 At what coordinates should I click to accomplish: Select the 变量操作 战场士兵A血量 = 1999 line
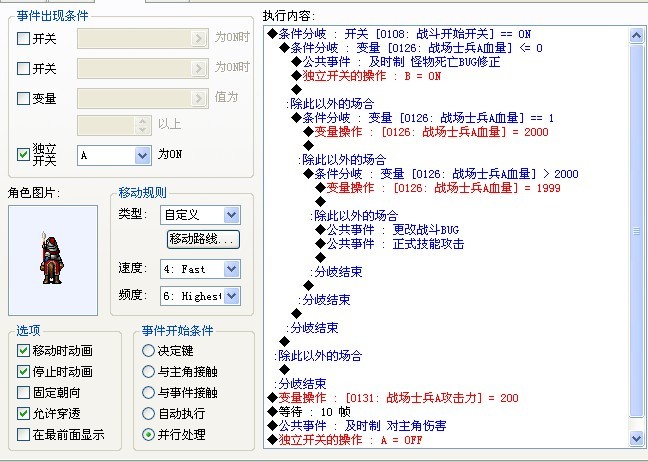click(438, 188)
